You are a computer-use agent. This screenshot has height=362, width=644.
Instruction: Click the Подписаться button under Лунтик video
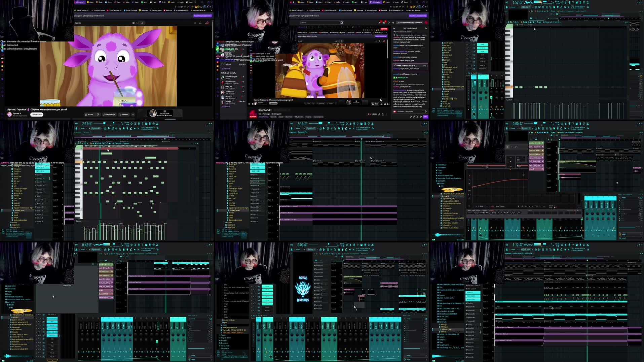coord(37,114)
